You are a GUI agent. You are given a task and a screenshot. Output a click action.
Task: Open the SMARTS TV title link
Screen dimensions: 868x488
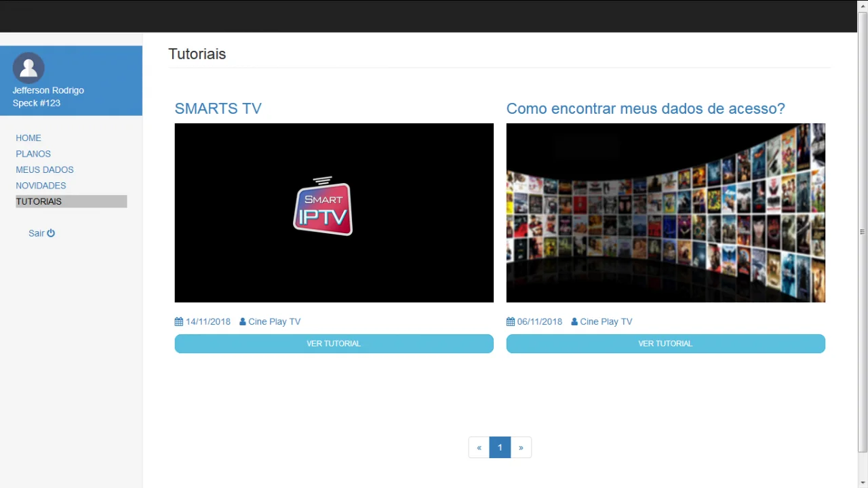(x=218, y=108)
